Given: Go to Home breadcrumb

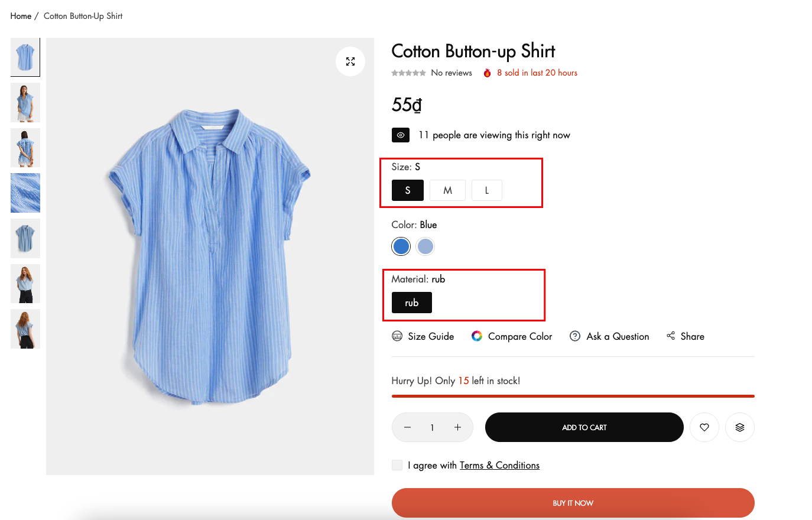Looking at the screenshot, I should pos(21,16).
